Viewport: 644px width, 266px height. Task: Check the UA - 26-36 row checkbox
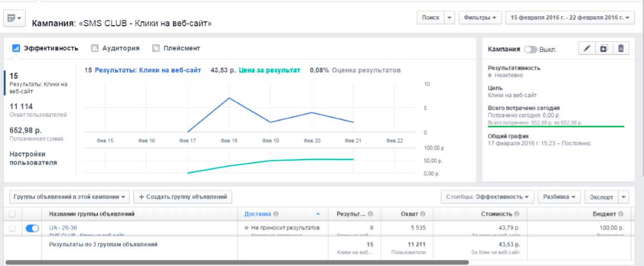pyautogui.click(x=12, y=228)
